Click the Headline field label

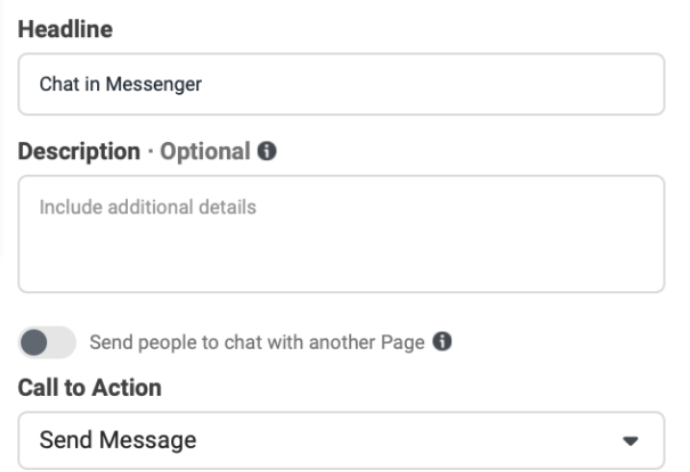[65, 29]
